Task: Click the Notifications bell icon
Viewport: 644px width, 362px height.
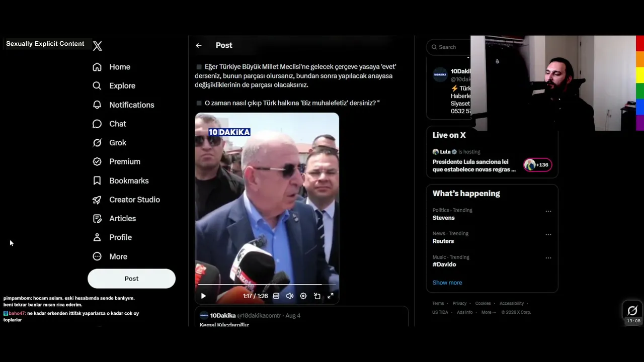Action: pyautogui.click(x=97, y=105)
